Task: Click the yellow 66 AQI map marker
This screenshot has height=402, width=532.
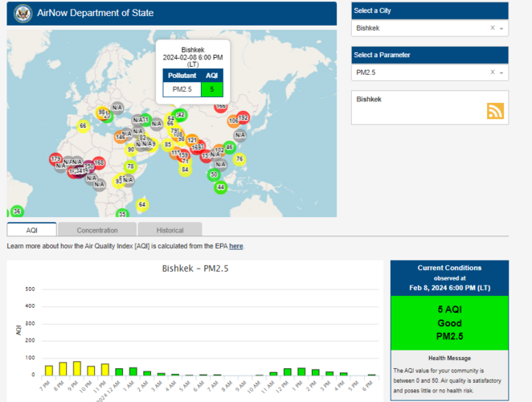Action: click(x=83, y=126)
